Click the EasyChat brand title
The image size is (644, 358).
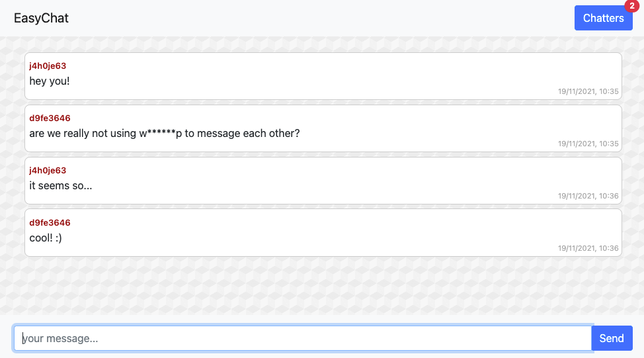pos(41,18)
